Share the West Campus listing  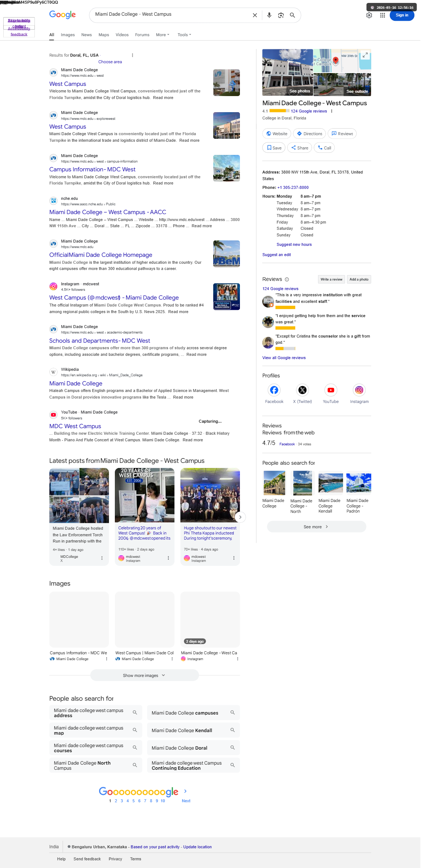[300, 148]
